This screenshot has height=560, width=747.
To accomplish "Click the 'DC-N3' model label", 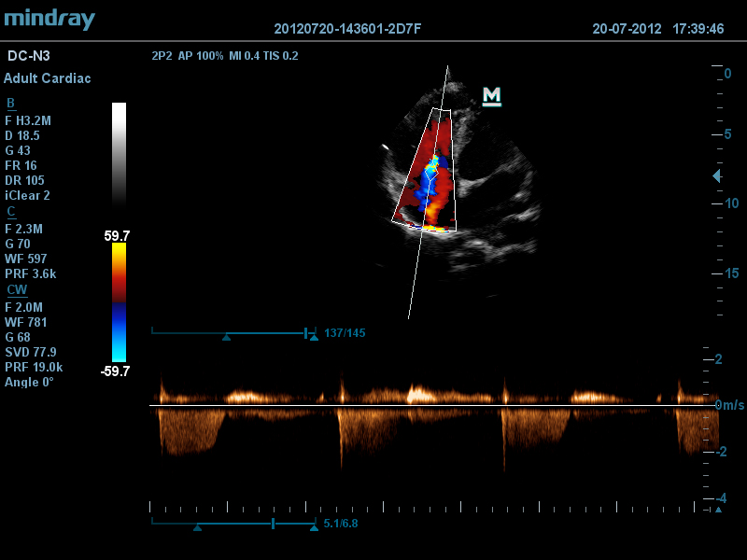I will 29,56.
